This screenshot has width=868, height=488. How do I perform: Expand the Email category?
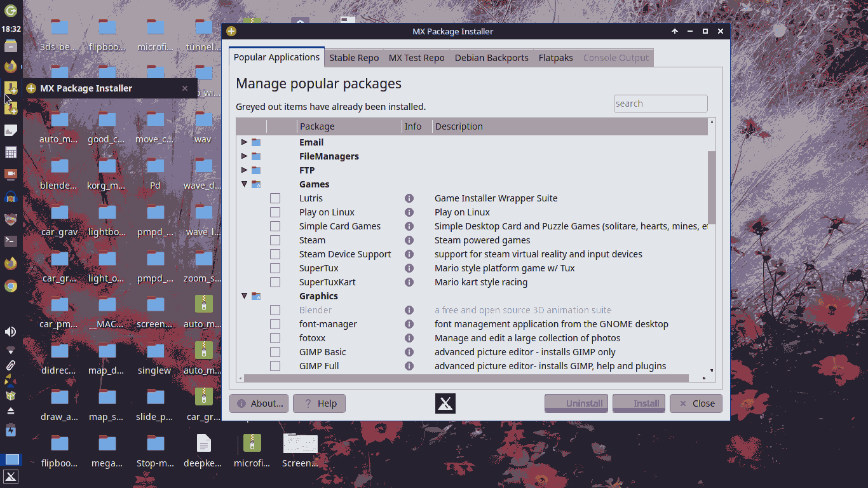[245, 142]
